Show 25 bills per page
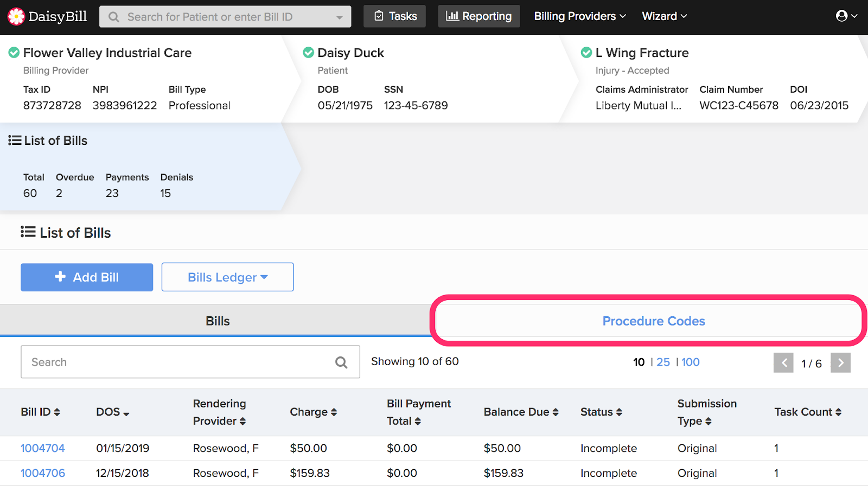The image size is (868, 491). [x=663, y=362]
